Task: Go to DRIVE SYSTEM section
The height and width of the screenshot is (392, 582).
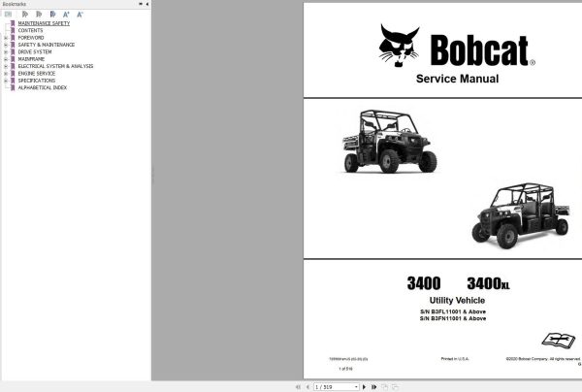Action: [x=35, y=52]
